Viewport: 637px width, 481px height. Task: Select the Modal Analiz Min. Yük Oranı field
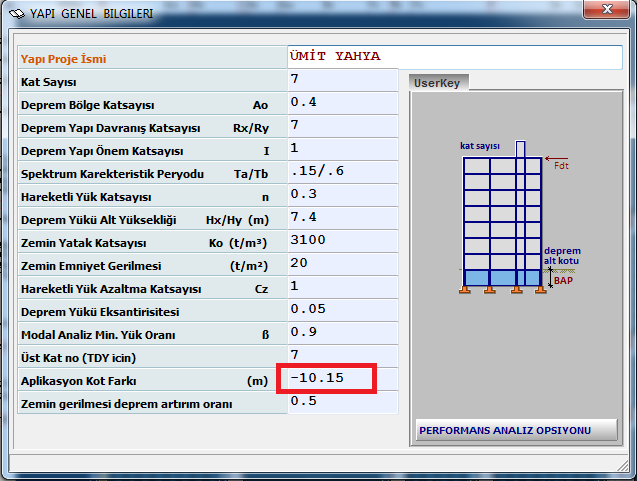click(341, 334)
